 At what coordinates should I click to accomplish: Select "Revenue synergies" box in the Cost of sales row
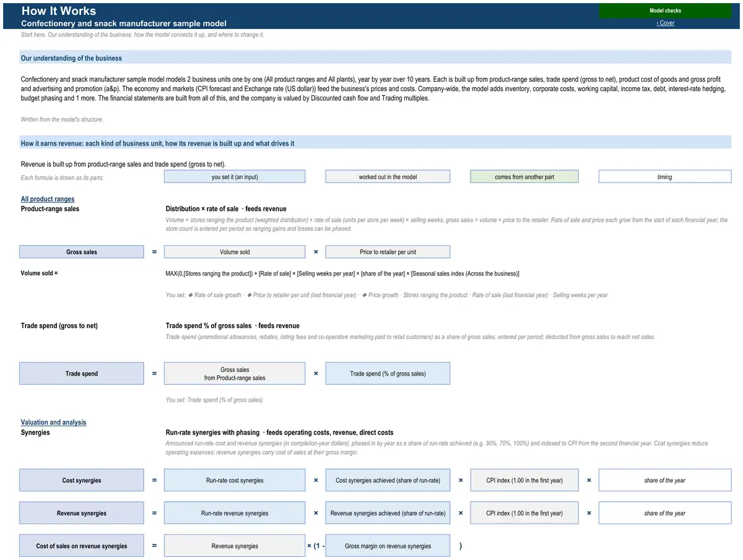[235, 546]
